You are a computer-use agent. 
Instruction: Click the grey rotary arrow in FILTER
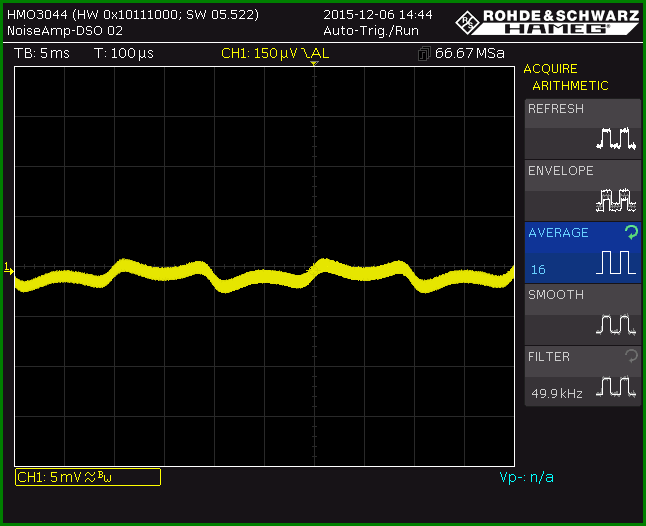point(631,356)
